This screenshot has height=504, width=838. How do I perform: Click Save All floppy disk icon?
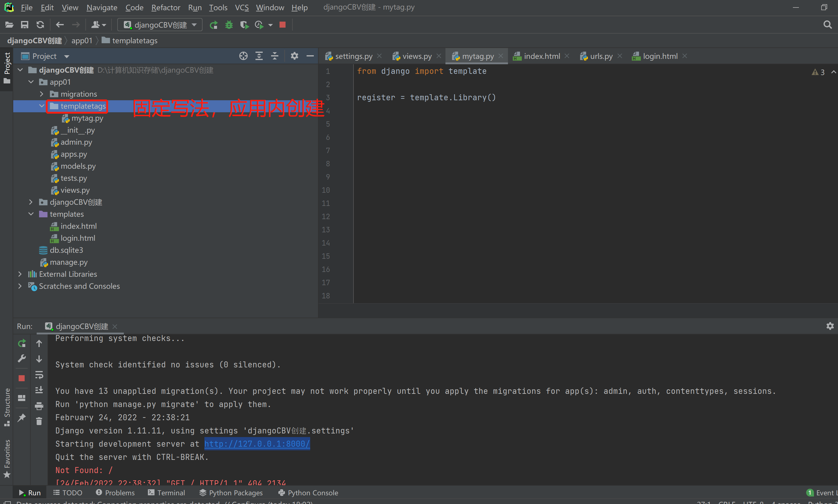[24, 25]
